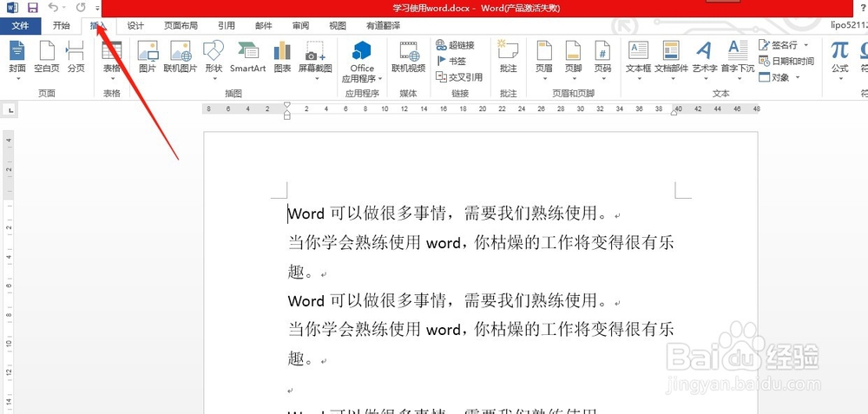Open the File (文件) tab
Screen dimensions: 868x414
(21, 25)
